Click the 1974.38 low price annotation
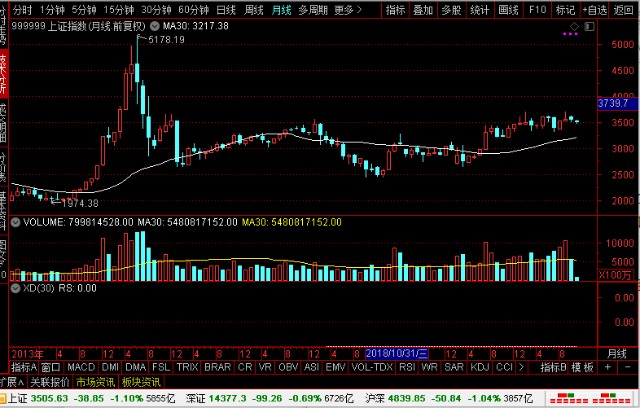 click(x=80, y=203)
